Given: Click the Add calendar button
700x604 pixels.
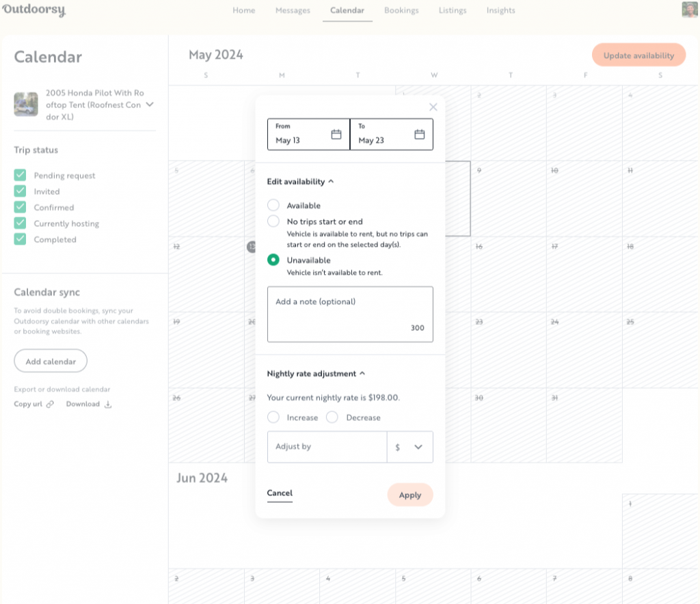Looking at the screenshot, I should [51, 361].
